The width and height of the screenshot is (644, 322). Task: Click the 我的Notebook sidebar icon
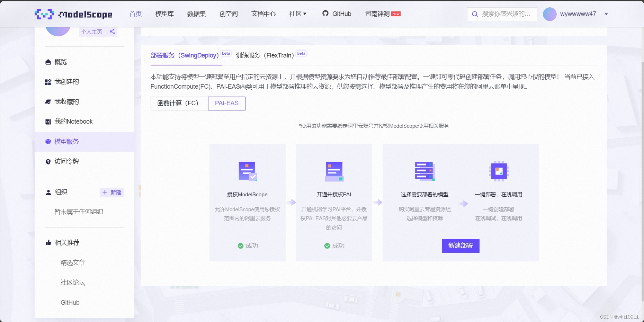click(48, 122)
